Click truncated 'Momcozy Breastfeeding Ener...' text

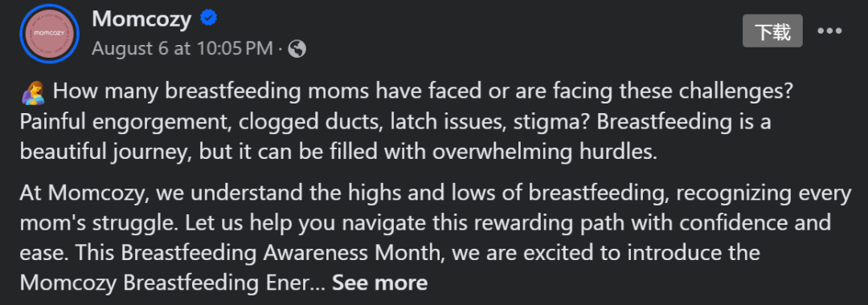coord(173,283)
